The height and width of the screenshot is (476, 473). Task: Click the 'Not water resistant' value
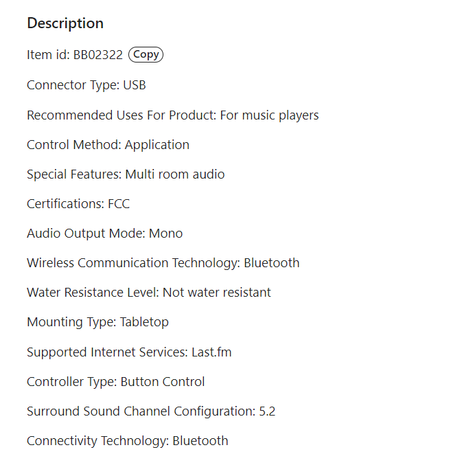[x=217, y=292]
